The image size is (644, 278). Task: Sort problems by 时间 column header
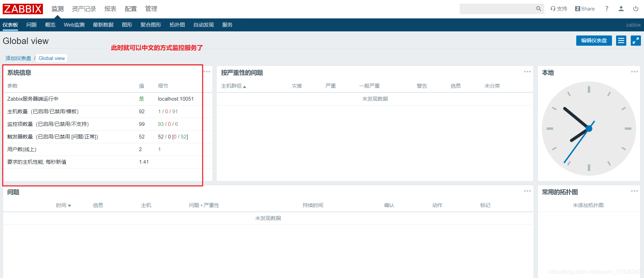click(x=64, y=205)
